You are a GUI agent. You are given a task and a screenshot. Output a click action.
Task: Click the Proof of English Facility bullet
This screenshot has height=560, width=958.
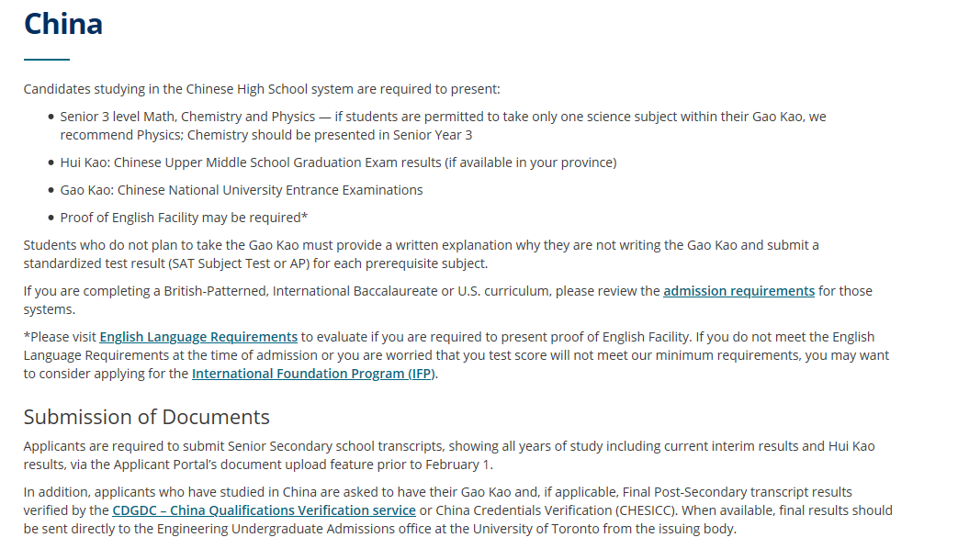184,218
